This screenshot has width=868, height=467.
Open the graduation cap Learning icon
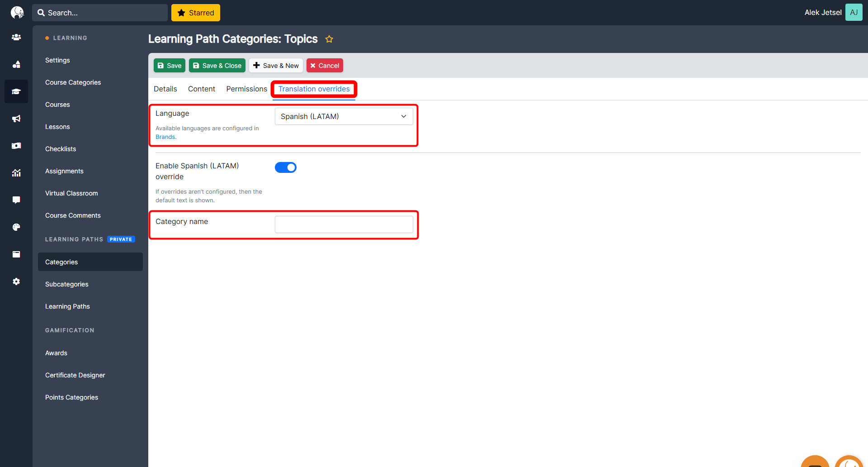(x=16, y=91)
